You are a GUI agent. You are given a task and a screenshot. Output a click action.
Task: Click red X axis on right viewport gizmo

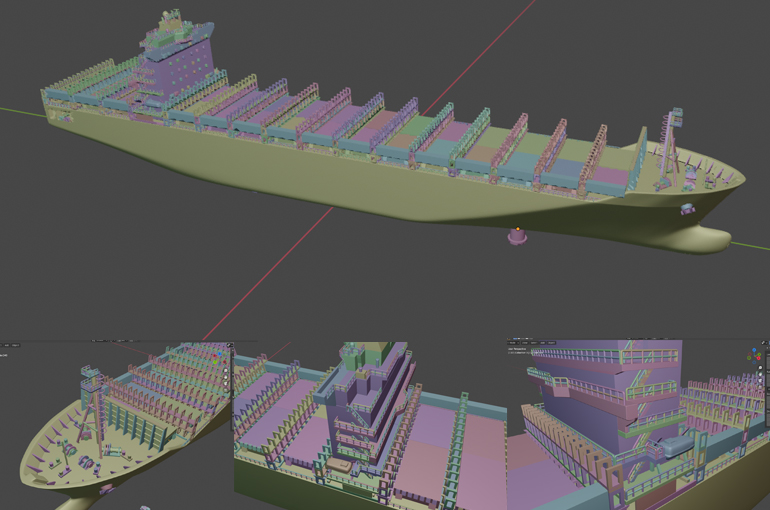click(x=759, y=358)
